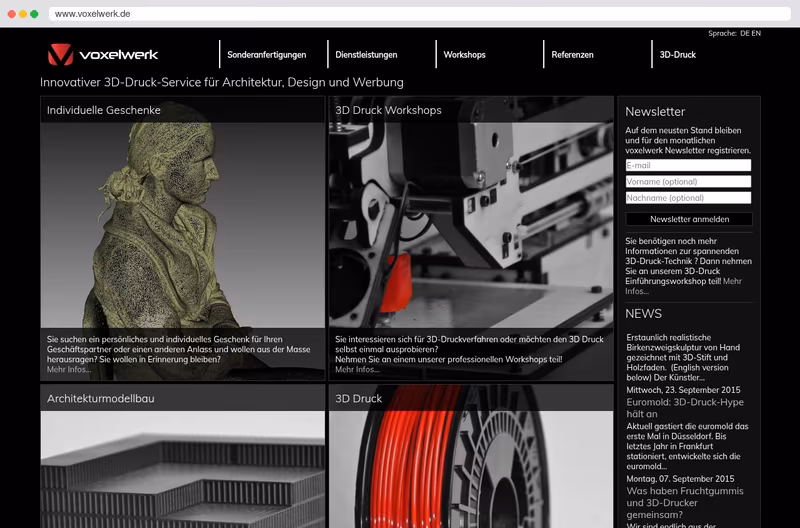Click the Newsletter heading
Screen dimensions: 800x528
(655, 112)
